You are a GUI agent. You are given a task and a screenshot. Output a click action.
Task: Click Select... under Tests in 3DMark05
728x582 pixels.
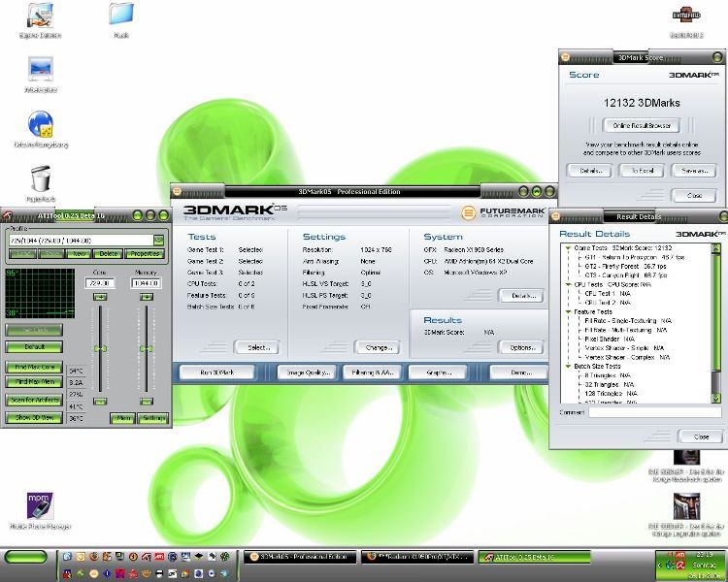point(257,347)
